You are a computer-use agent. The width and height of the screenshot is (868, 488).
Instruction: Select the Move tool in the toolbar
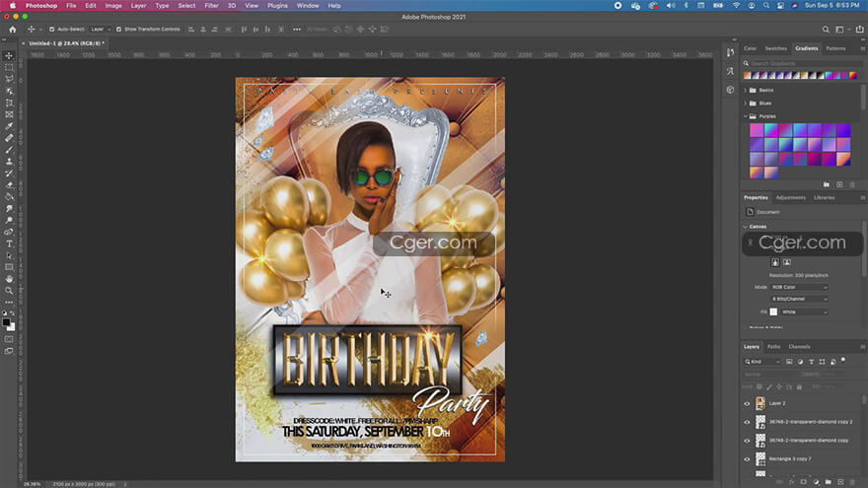click(9, 55)
